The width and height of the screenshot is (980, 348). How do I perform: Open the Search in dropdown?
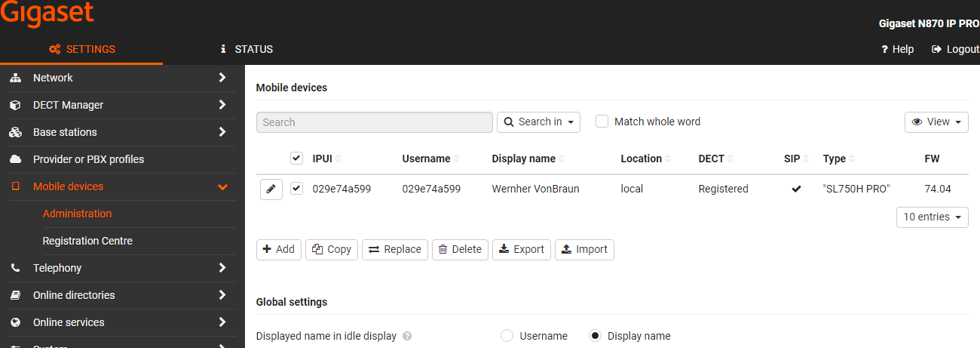pos(538,122)
